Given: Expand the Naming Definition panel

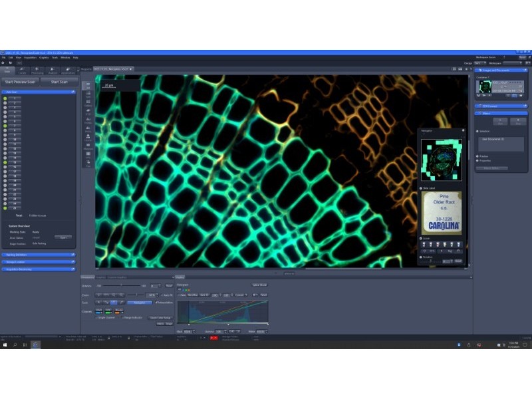Looking at the screenshot, I should [39, 255].
